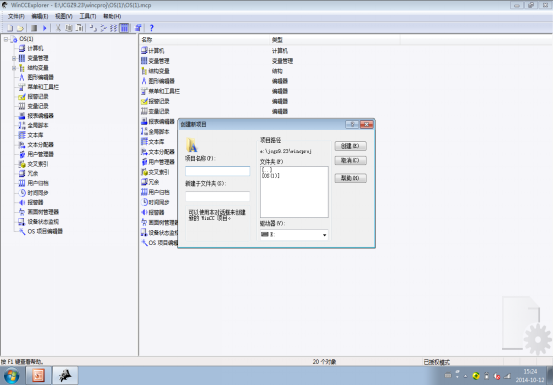Open the 驱动器 drive dropdown
This screenshot has width=554, height=385.
click(x=324, y=235)
